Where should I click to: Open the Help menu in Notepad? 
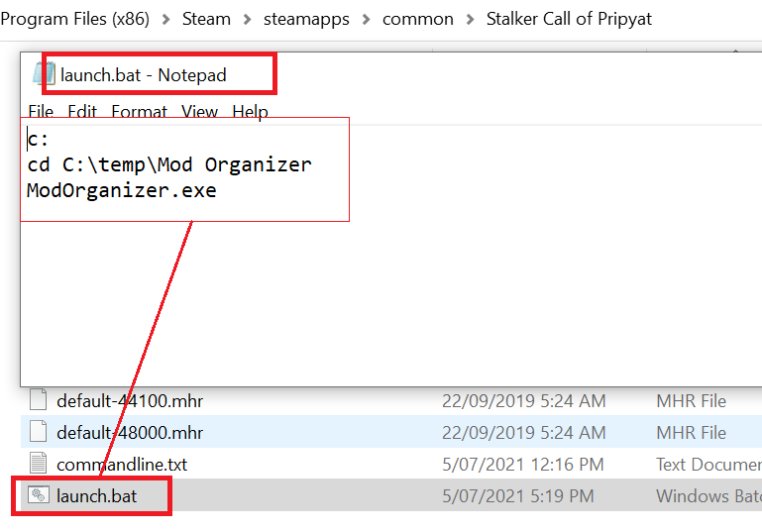250,112
